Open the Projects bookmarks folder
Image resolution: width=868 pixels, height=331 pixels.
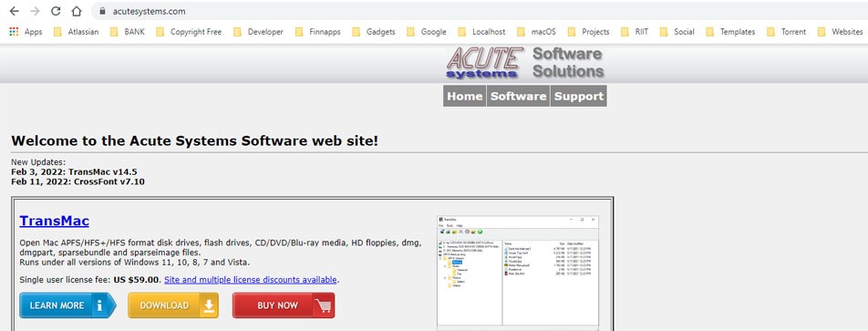(588, 32)
